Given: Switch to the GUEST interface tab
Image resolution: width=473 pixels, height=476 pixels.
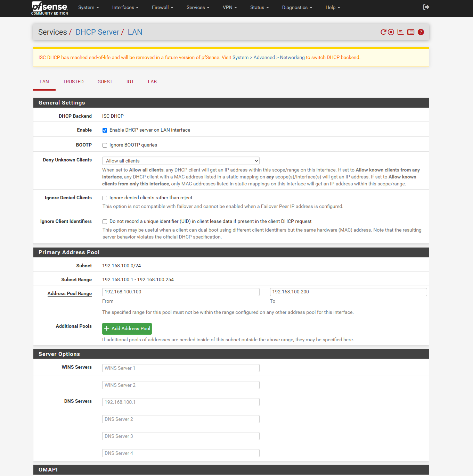Looking at the screenshot, I should tap(105, 82).
